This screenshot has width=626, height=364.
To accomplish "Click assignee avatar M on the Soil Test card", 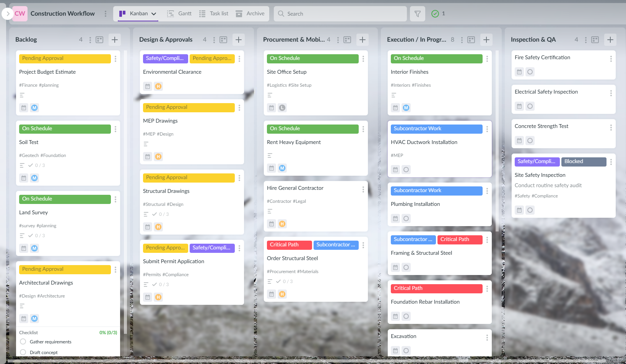I will [34, 178].
